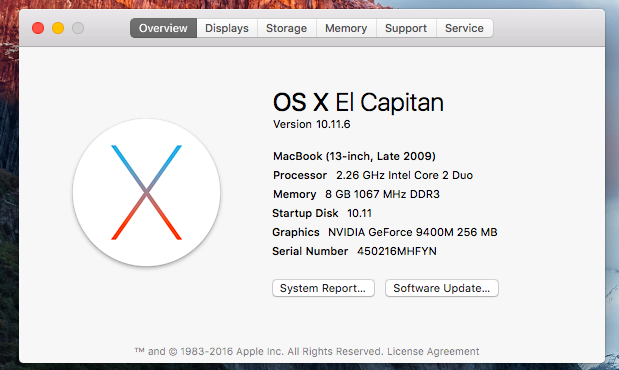Select the Memory tab
This screenshot has width=619, height=370.
(346, 28)
